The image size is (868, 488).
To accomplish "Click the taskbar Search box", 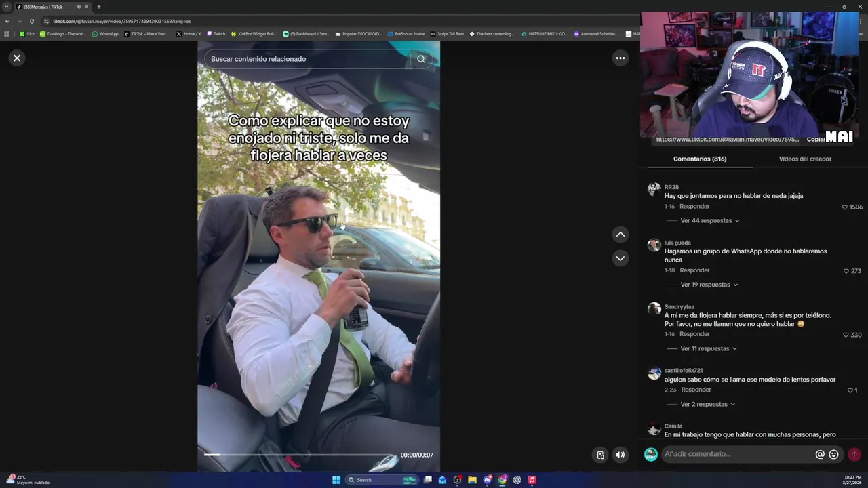I will (382, 480).
